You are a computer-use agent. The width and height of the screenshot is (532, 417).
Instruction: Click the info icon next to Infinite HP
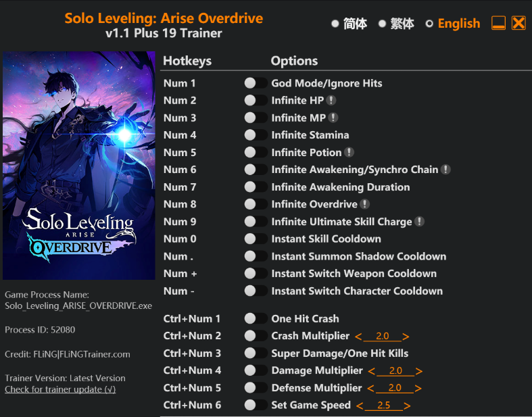(x=331, y=101)
